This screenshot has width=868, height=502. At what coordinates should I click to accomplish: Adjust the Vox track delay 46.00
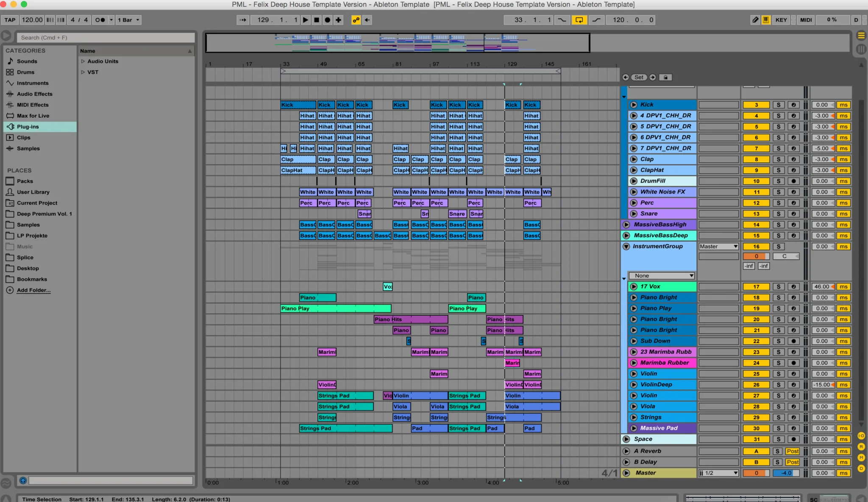tap(823, 287)
